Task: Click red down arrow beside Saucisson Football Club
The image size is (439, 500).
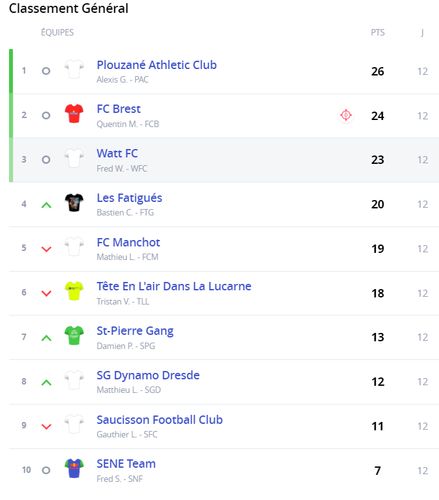Action: pos(46,426)
